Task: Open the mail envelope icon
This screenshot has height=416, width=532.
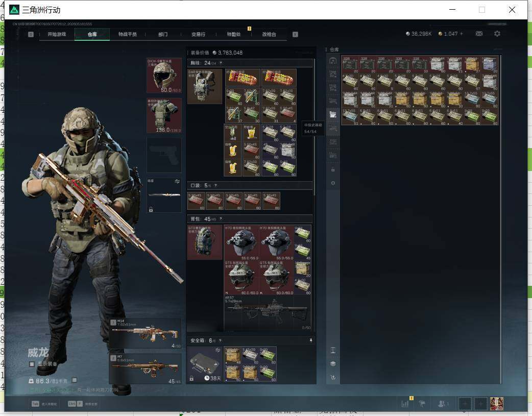Action: tap(479, 34)
